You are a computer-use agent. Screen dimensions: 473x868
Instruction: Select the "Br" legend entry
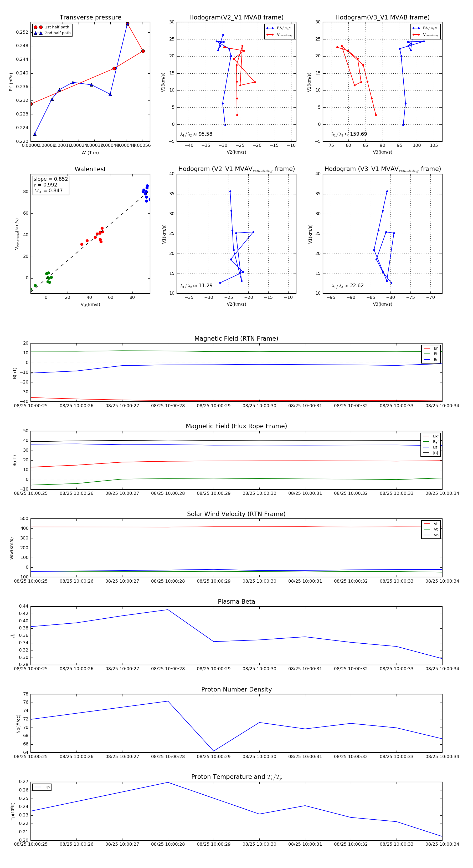(431, 349)
